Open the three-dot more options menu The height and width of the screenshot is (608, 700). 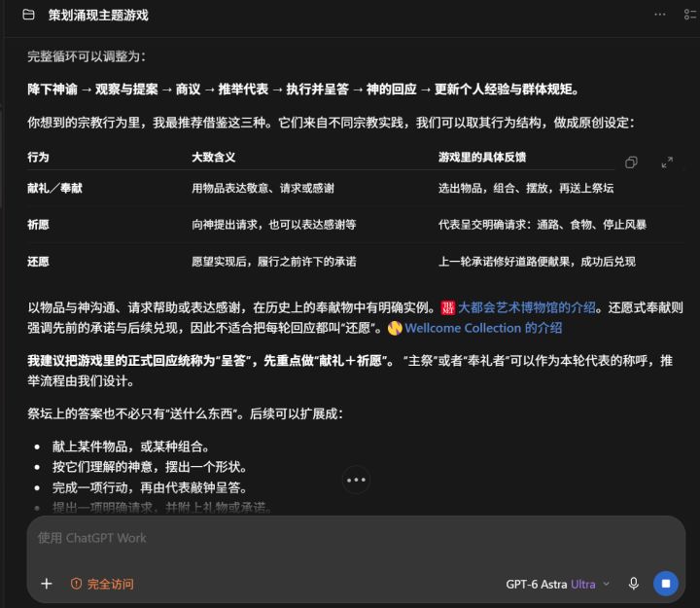click(x=659, y=15)
